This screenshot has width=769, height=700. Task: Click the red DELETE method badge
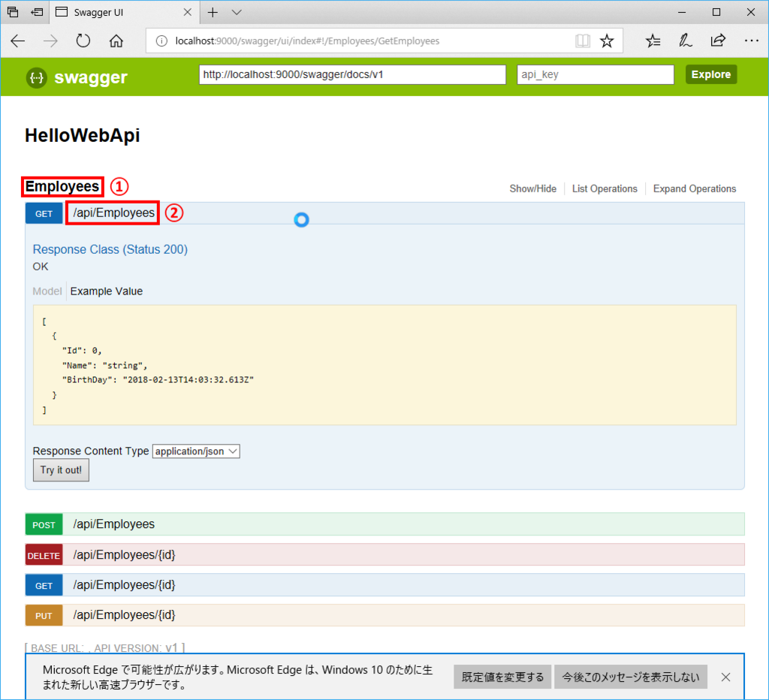44,554
